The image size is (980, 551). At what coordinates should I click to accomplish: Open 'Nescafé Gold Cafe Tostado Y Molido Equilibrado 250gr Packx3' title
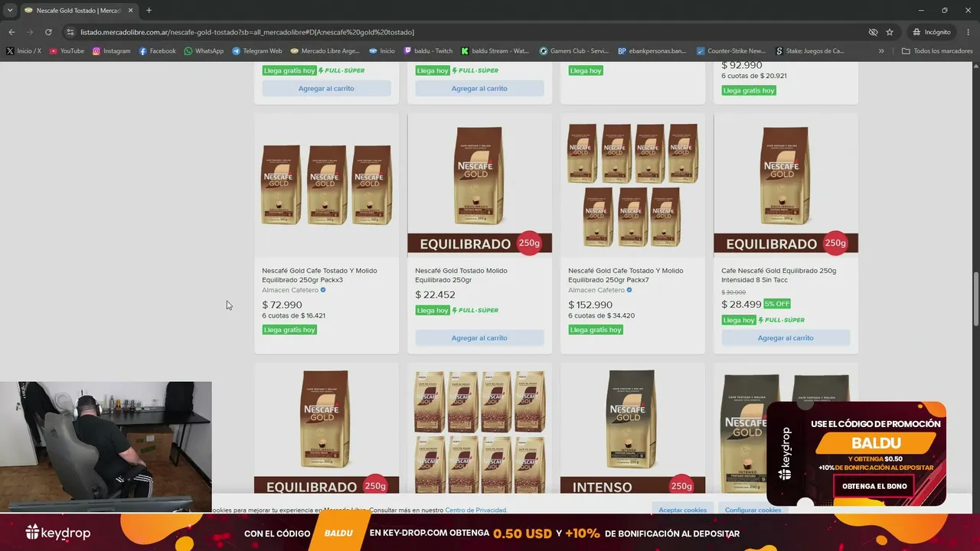pos(319,275)
